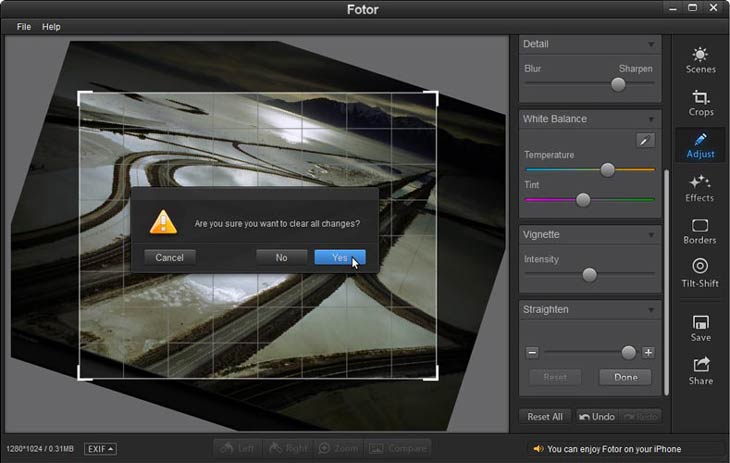Collapse the White Balance section

pos(651,119)
